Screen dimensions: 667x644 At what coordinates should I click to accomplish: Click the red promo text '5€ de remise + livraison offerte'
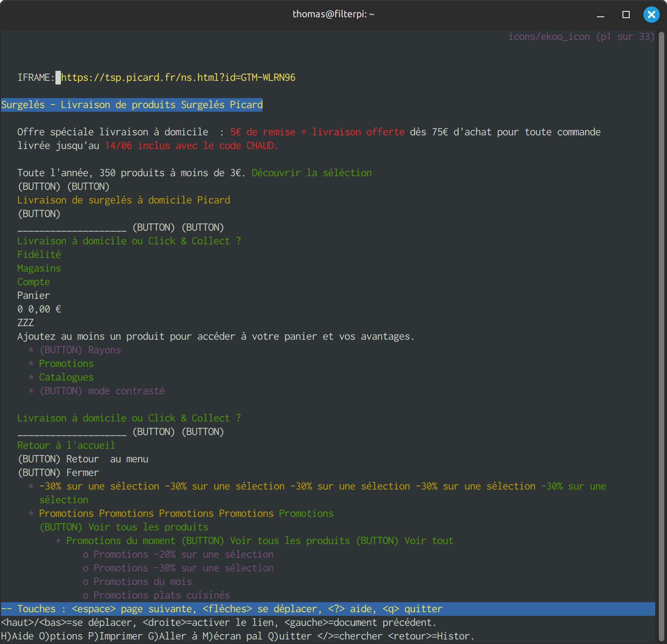tap(317, 132)
